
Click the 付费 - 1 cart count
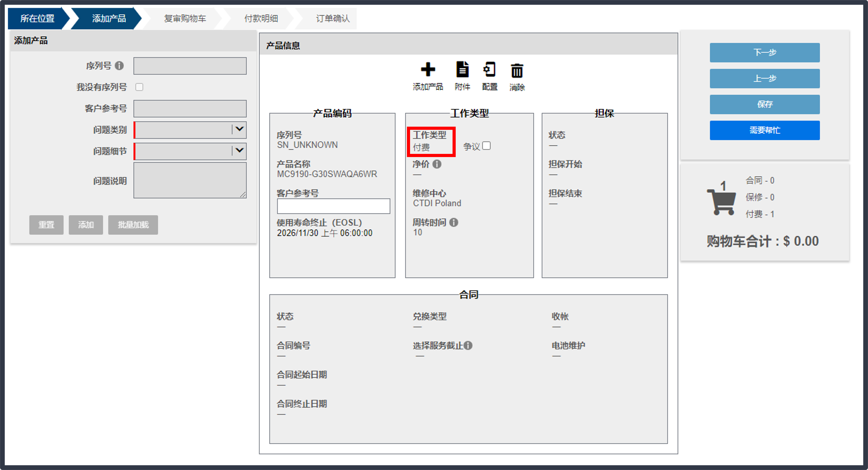pos(760,214)
